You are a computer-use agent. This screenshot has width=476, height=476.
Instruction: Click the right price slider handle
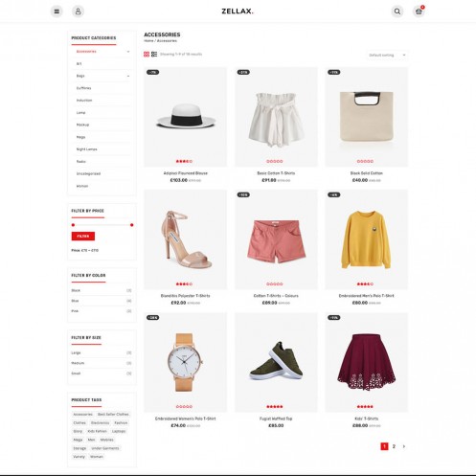point(131,225)
